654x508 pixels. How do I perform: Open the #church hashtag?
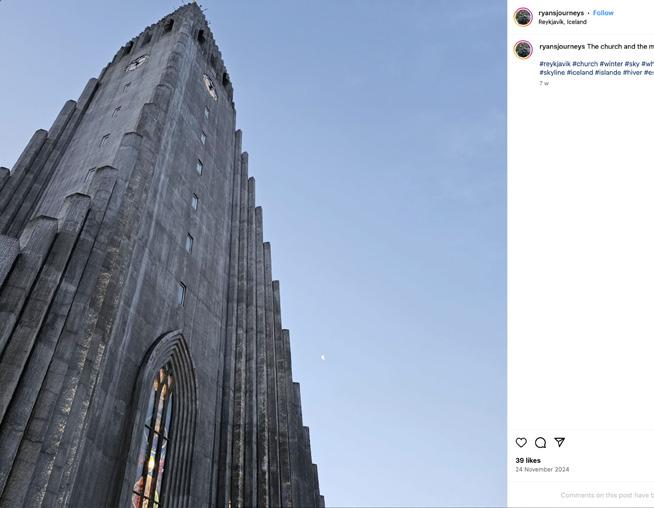pos(585,64)
